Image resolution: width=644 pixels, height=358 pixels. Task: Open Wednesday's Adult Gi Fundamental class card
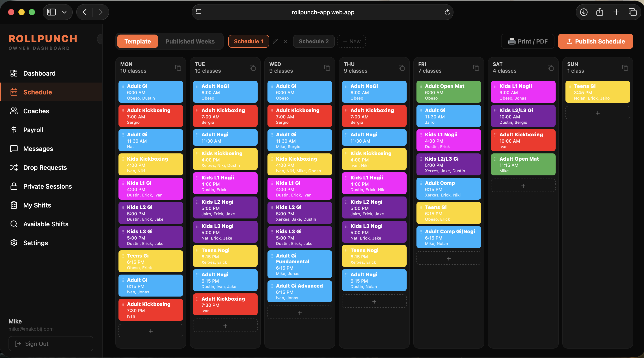click(x=300, y=264)
